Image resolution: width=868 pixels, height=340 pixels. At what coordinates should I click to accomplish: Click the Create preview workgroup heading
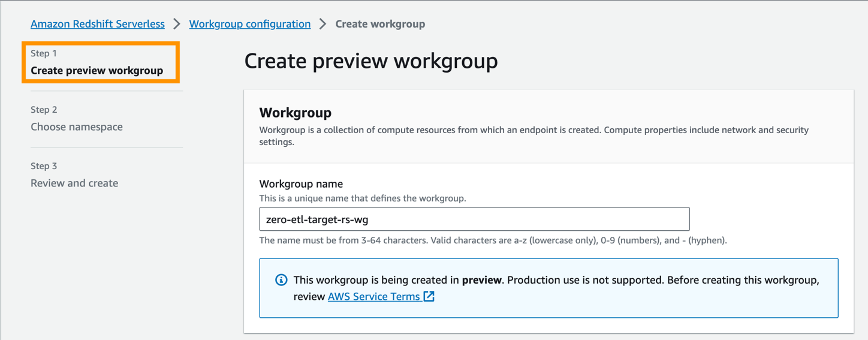pyautogui.click(x=371, y=61)
